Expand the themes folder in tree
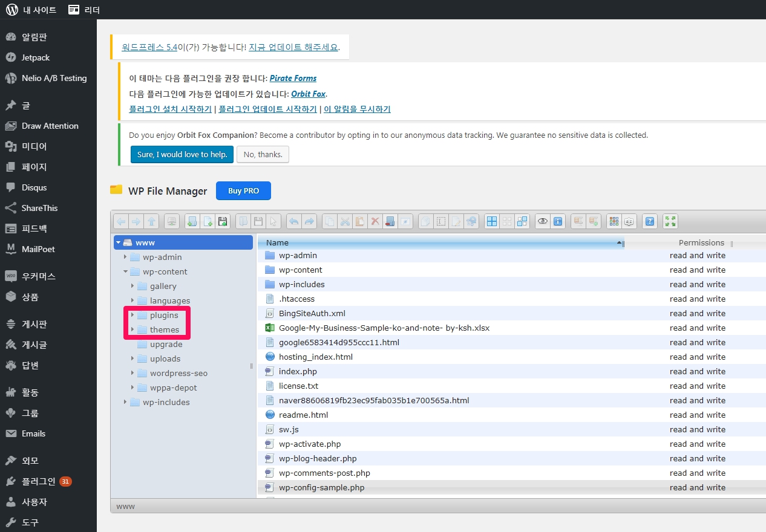The image size is (766, 532). [133, 329]
